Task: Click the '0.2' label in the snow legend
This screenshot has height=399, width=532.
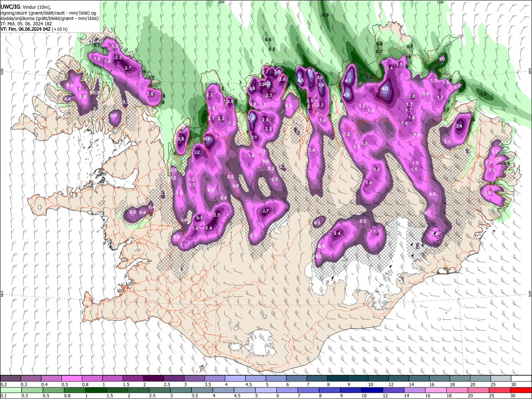Action: (x=3, y=384)
